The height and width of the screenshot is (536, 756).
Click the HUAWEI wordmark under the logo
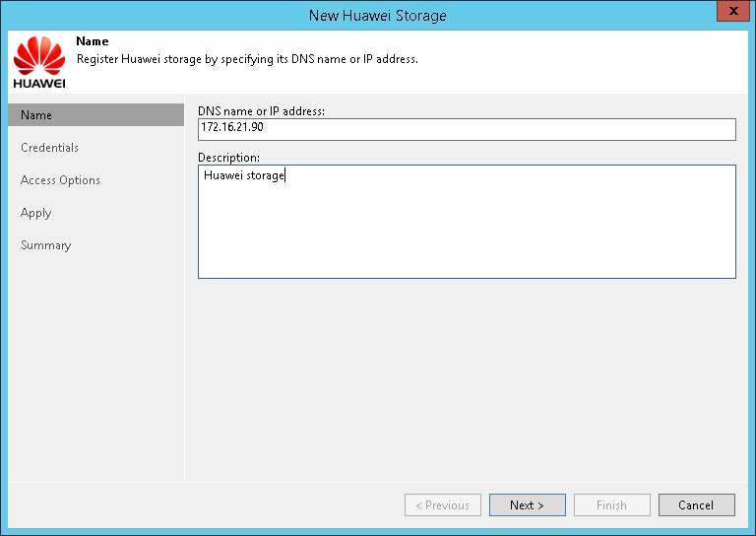click(39, 82)
